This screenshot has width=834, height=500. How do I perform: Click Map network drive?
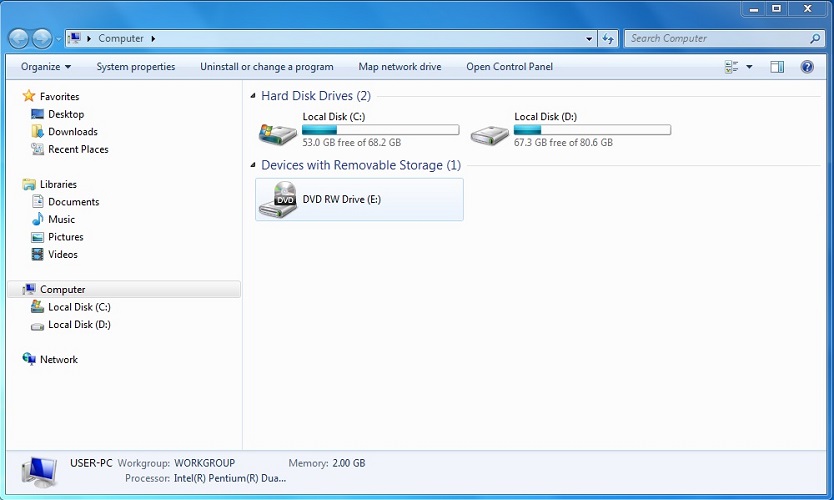coord(399,66)
